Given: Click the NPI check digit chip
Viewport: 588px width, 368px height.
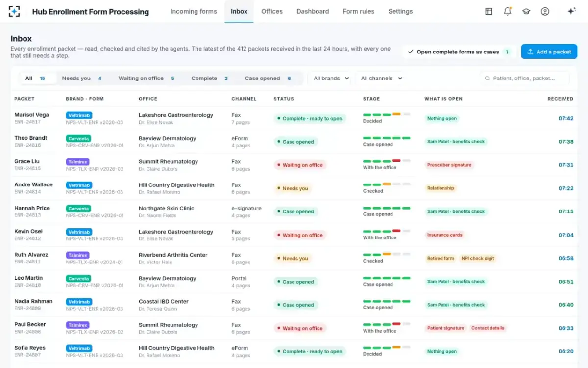Looking at the screenshot, I should coord(478,259).
